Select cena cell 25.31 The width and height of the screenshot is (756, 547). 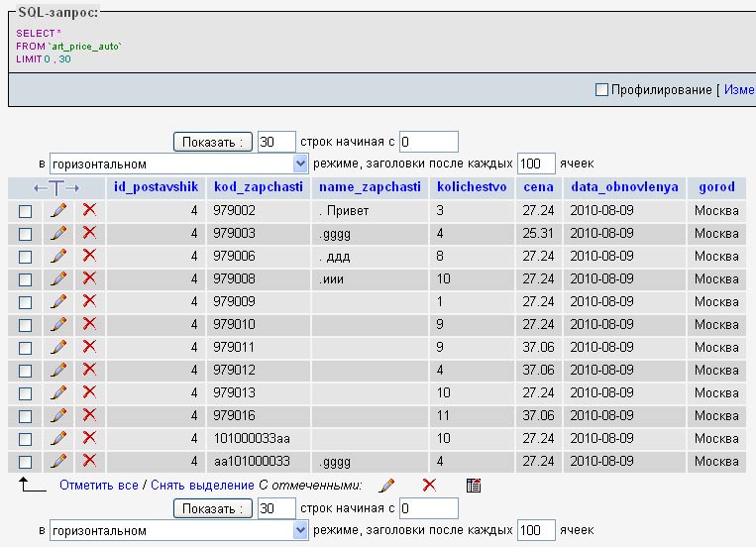[538, 234]
